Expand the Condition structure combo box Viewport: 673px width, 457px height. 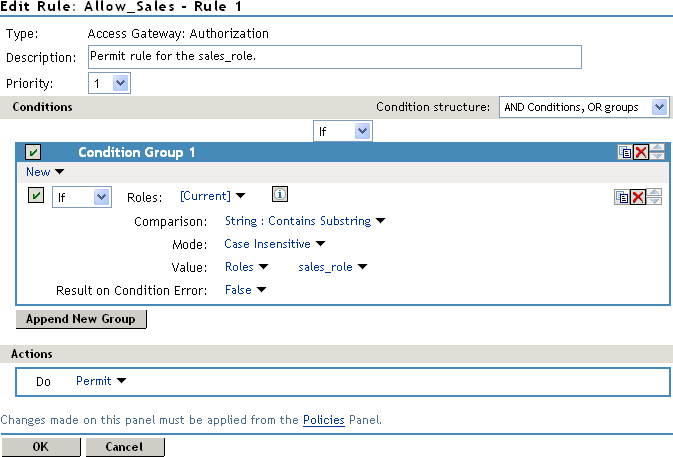(x=583, y=107)
